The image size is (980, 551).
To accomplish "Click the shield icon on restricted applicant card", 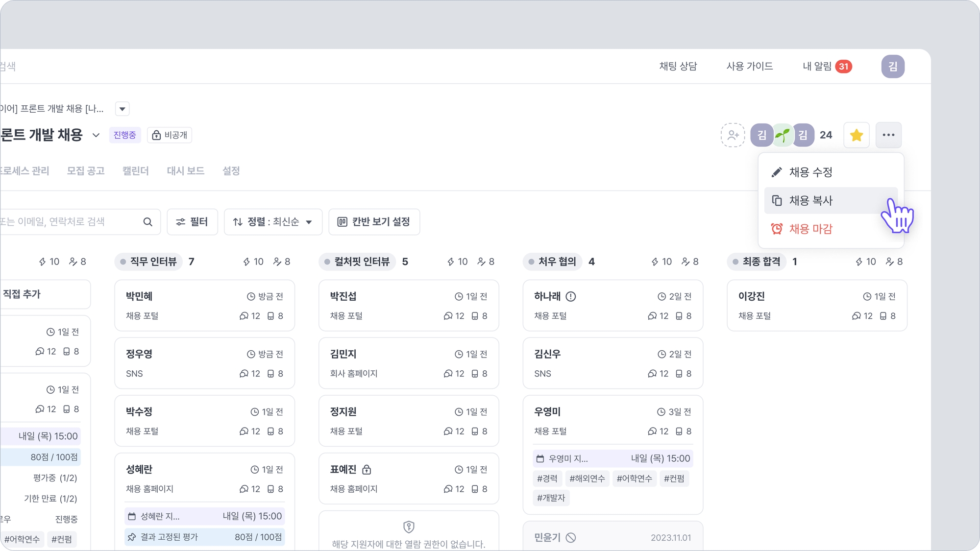I will click(409, 527).
